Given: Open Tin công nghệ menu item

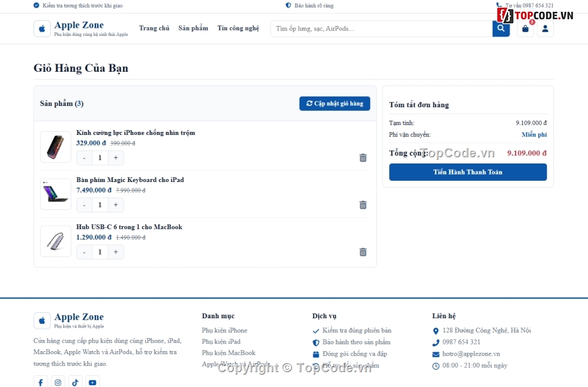Looking at the screenshot, I should click(238, 28).
